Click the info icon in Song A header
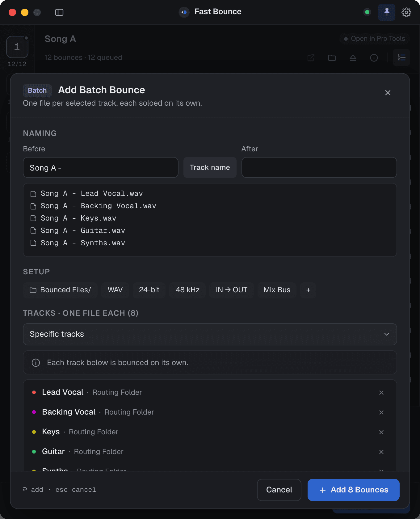The image size is (420, 519). [374, 58]
